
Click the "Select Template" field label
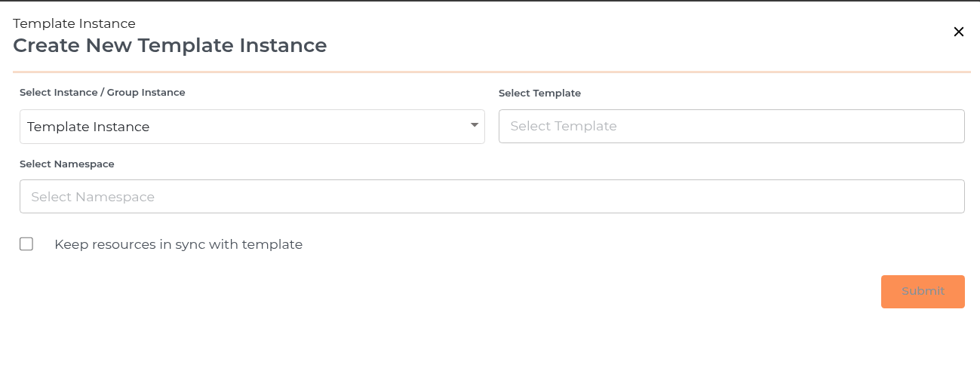tap(539, 93)
